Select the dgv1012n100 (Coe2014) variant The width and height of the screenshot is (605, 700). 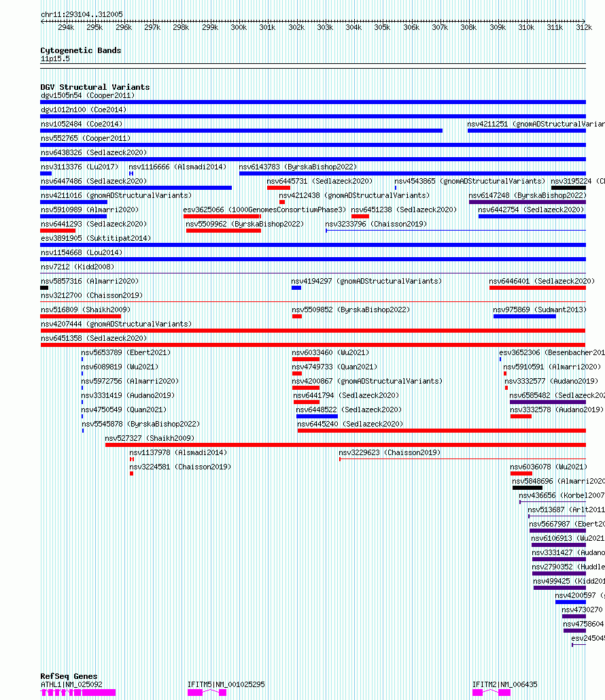(x=84, y=110)
